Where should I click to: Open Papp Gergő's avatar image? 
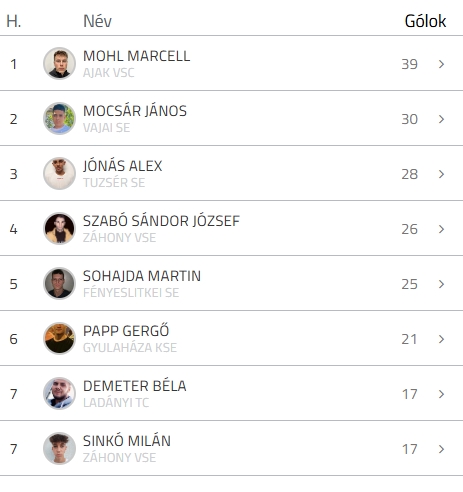click(59, 338)
